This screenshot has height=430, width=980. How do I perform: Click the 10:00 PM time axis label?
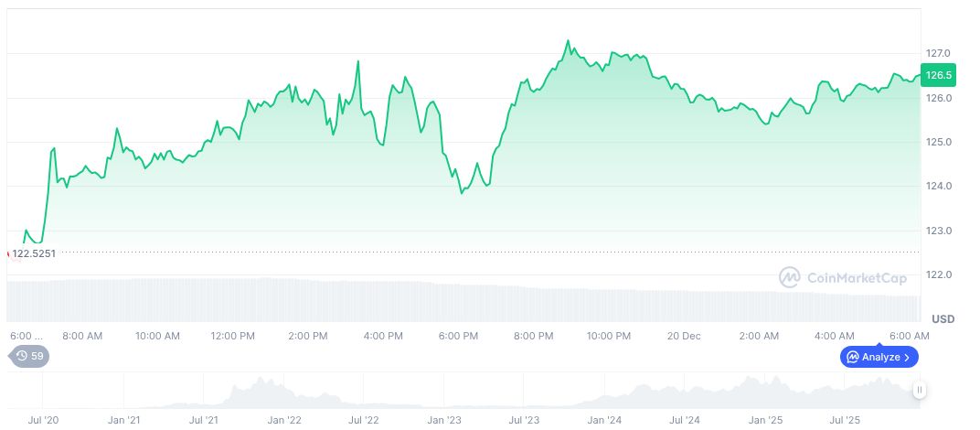(610, 336)
